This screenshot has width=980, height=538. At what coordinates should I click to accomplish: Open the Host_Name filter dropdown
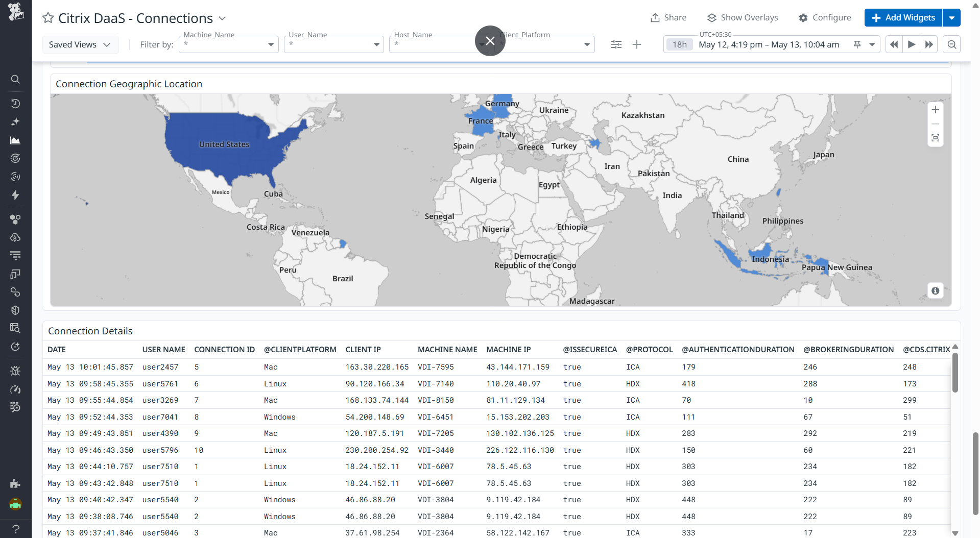point(439,44)
